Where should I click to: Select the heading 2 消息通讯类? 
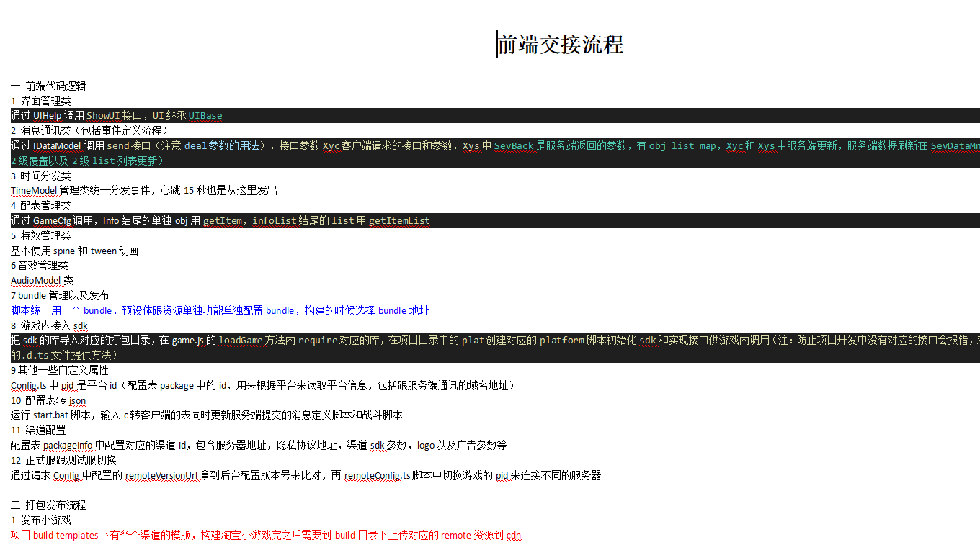pyautogui.click(x=89, y=130)
